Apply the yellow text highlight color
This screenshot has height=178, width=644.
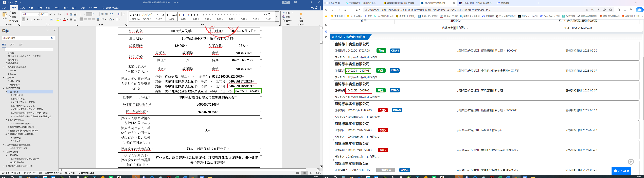point(58,20)
